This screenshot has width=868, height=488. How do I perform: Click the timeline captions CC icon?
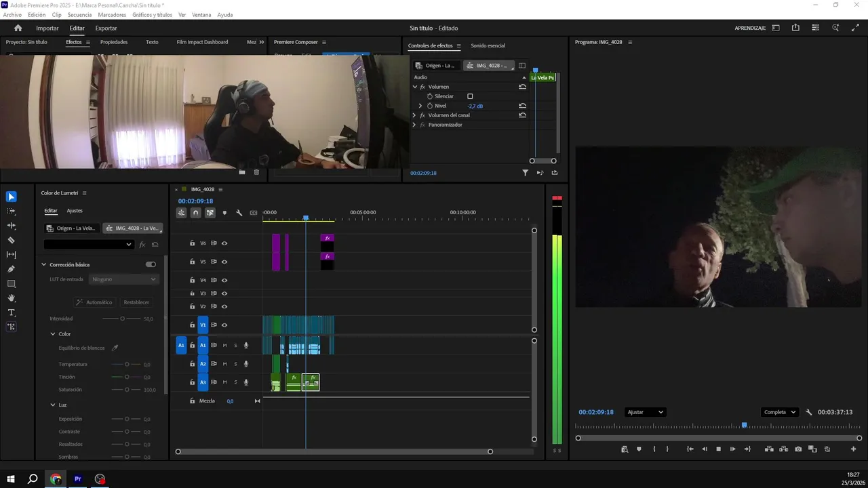254,213
